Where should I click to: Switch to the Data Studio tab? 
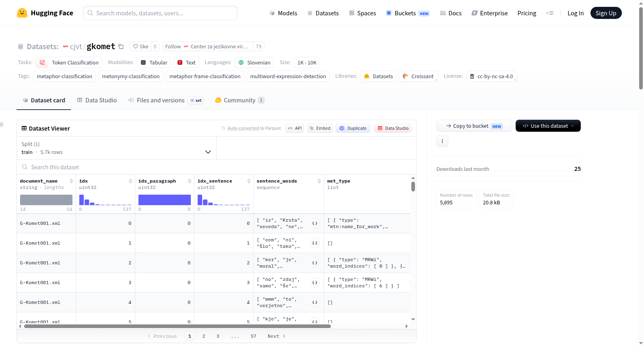97,100
